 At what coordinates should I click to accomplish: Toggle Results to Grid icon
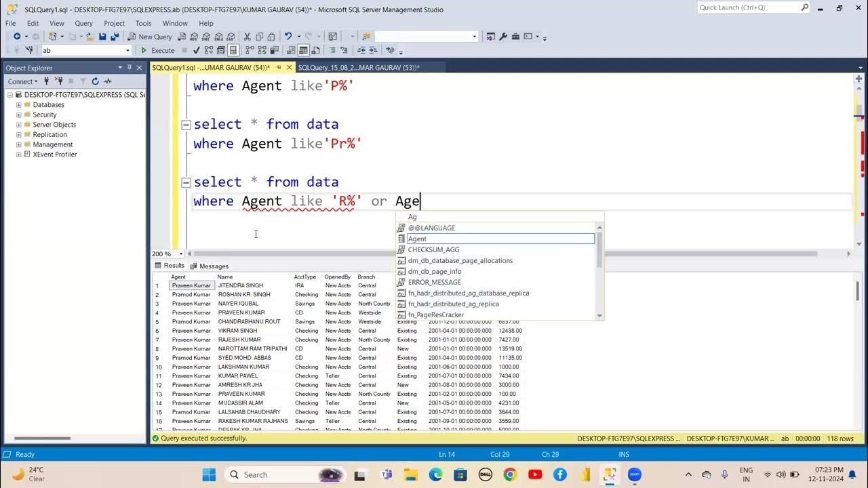(x=303, y=50)
